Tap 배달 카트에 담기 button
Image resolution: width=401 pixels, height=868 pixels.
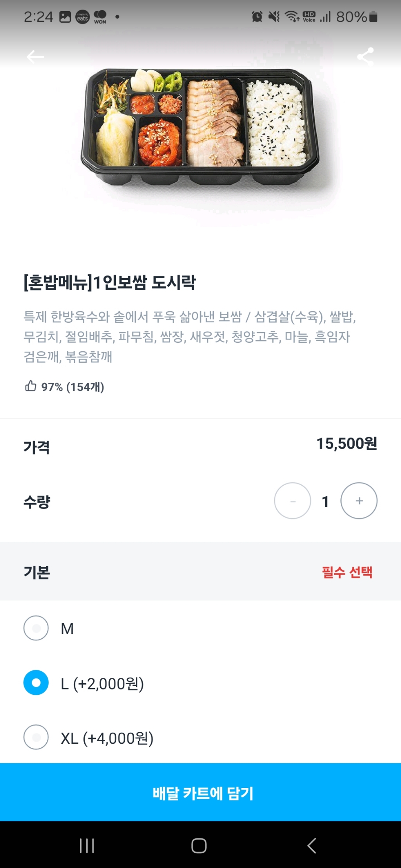pos(200,792)
